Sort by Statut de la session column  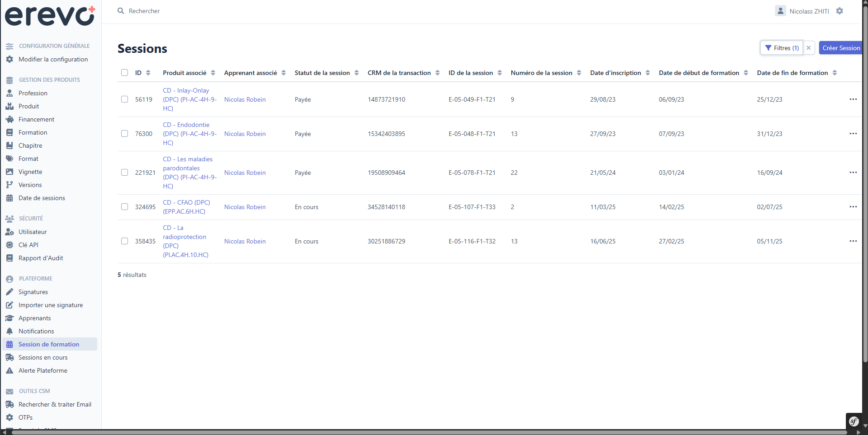coord(327,73)
